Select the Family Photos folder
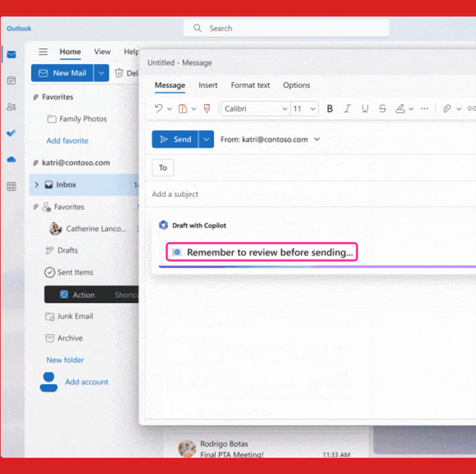The height and width of the screenshot is (474, 476). pyautogui.click(x=77, y=119)
